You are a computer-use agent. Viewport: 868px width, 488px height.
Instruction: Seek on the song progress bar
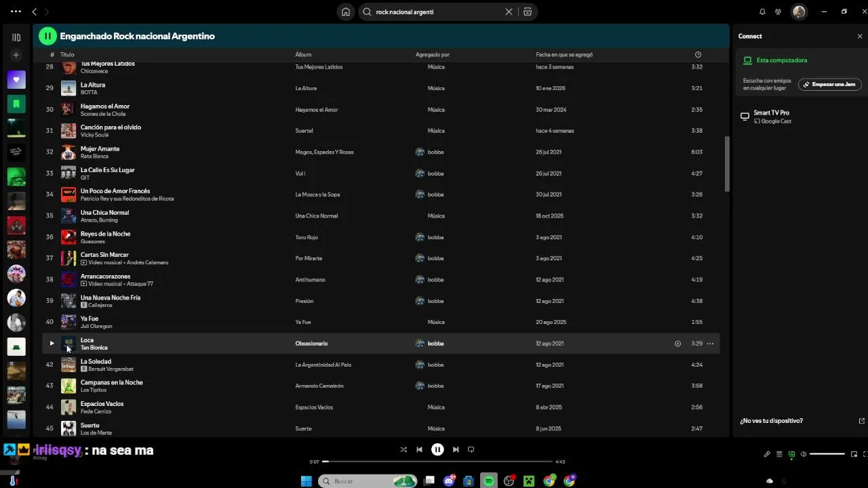point(437,462)
